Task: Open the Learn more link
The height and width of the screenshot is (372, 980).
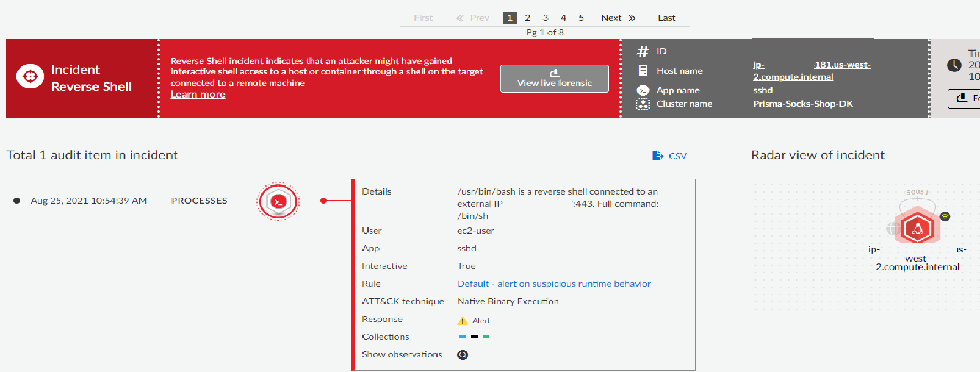Action: (198, 95)
